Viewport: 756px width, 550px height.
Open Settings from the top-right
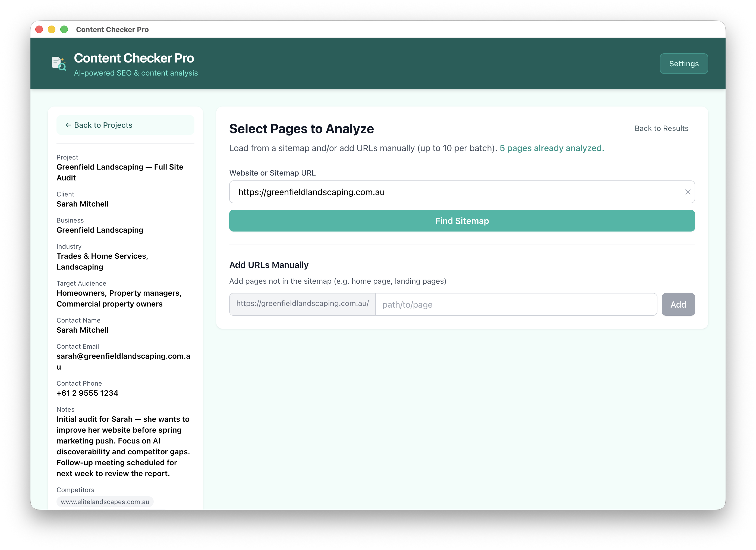[684, 63]
